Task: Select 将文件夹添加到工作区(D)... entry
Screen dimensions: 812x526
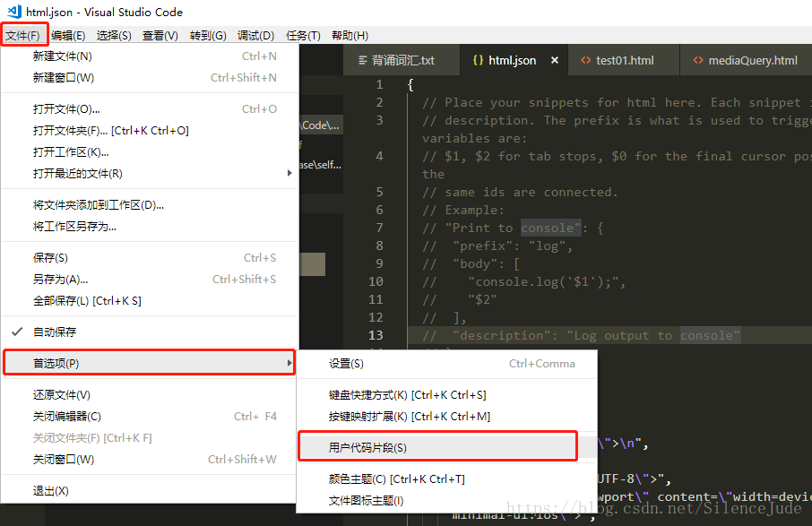Action: 151,205
